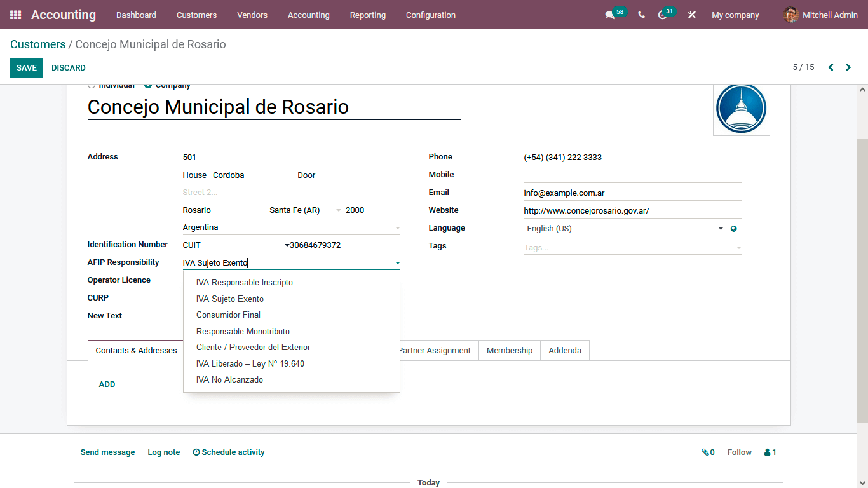Click the company logo thumbnail image
The height and width of the screenshot is (488, 868).
[741, 108]
